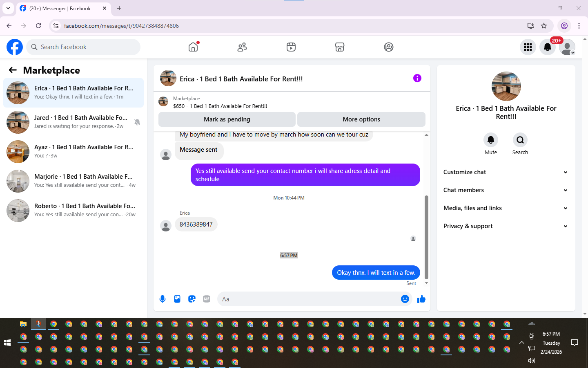Expand Media, files and links section

pos(506,208)
